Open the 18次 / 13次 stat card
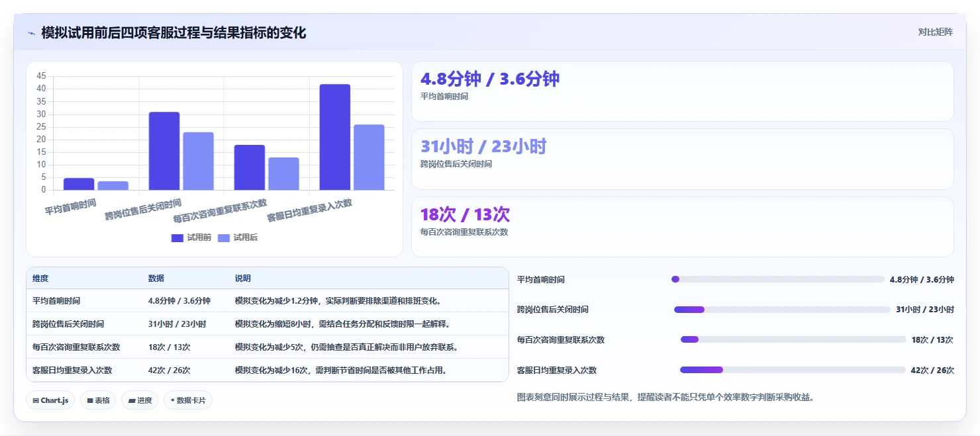The height and width of the screenshot is (436, 980). click(683, 227)
